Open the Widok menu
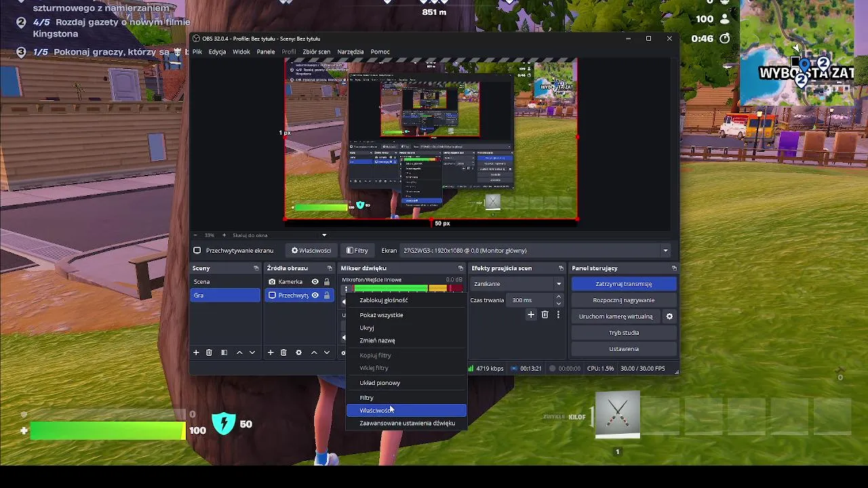This screenshot has height=488, width=868. (x=241, y=52)
